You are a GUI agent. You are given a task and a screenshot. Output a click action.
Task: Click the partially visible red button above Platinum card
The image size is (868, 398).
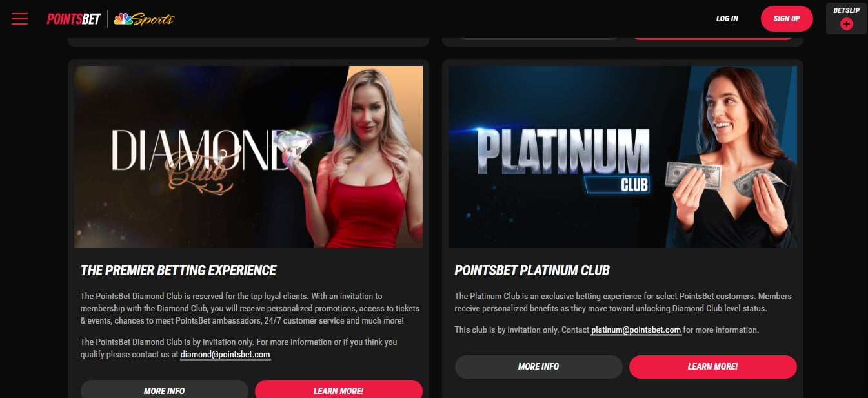tap(713, 37)
